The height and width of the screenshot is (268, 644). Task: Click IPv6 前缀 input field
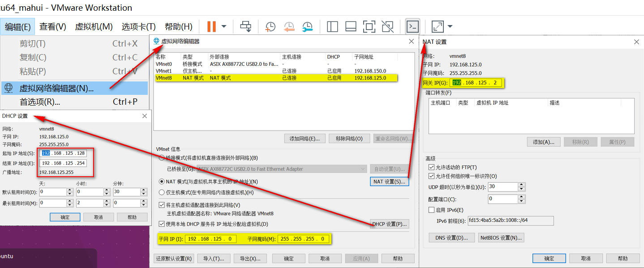511,221
